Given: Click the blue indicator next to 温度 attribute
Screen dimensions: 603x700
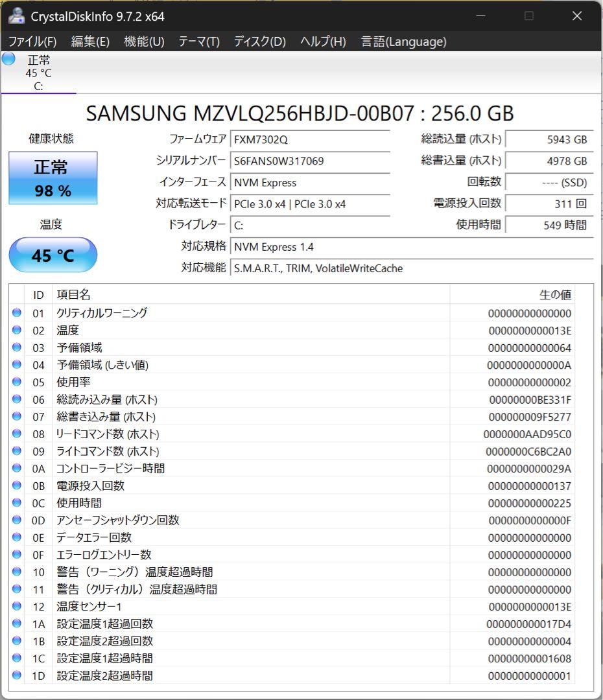Looking at the screenshot, I should click(x=17, y=331).
